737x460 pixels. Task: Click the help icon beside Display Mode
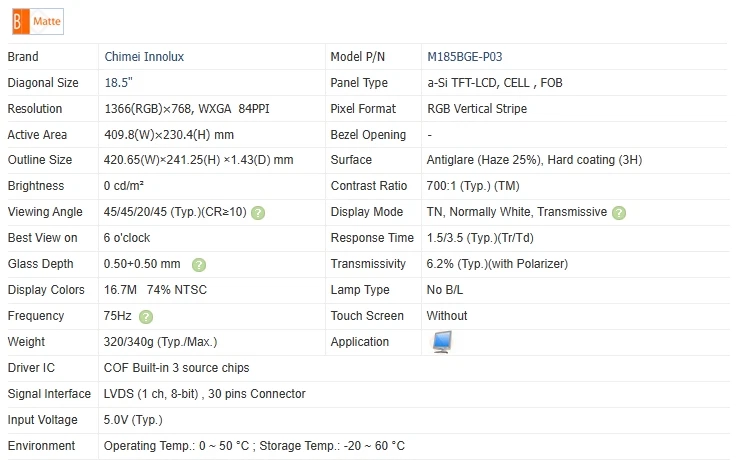[x=619, y=213]
